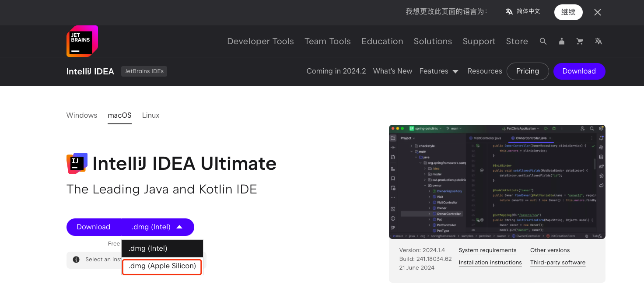The width and height of the screenshot is (644, 295).
Task: Click the JetBrains logo
Action: (82, 41)
